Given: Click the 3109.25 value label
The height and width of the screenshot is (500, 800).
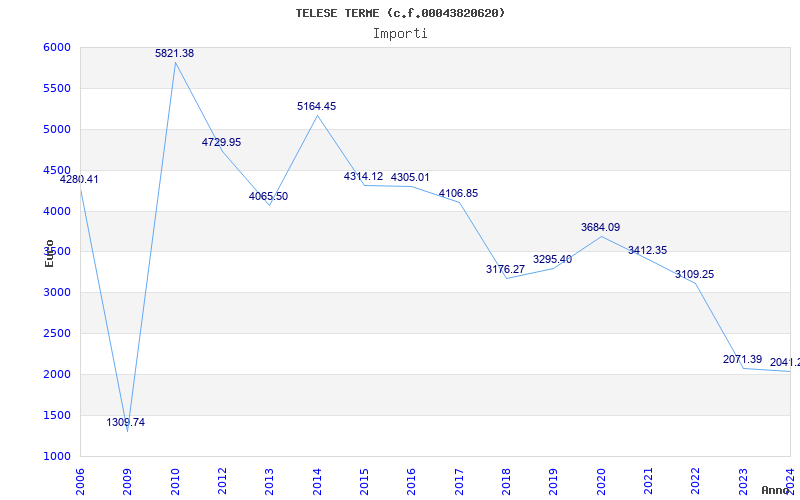Looking at the screenshot, I should [x=694, y=274].
